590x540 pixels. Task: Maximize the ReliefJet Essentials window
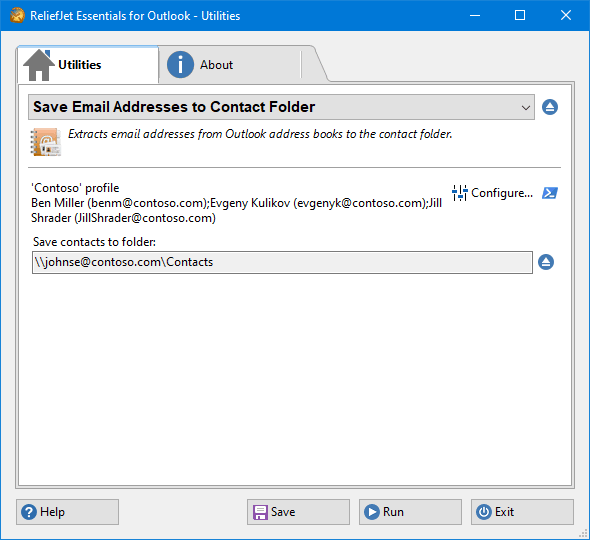click(x=520, y=15)
